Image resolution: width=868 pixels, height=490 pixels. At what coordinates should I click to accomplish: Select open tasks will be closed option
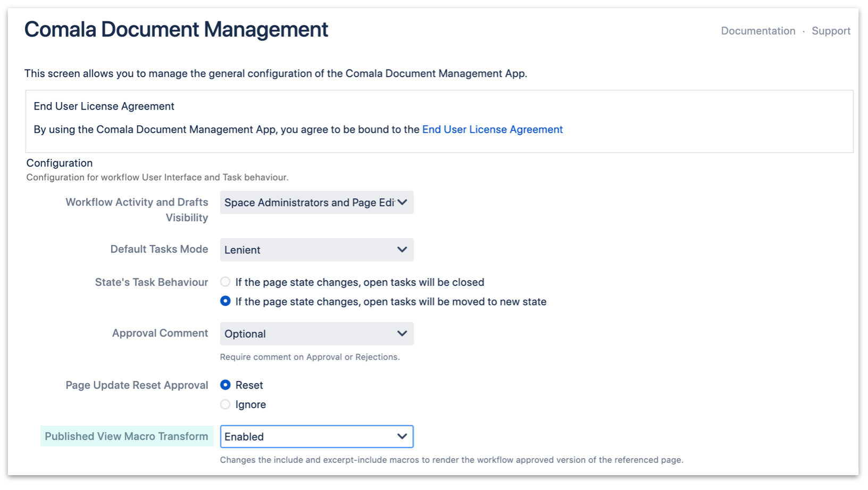click(x=225, y=282)
